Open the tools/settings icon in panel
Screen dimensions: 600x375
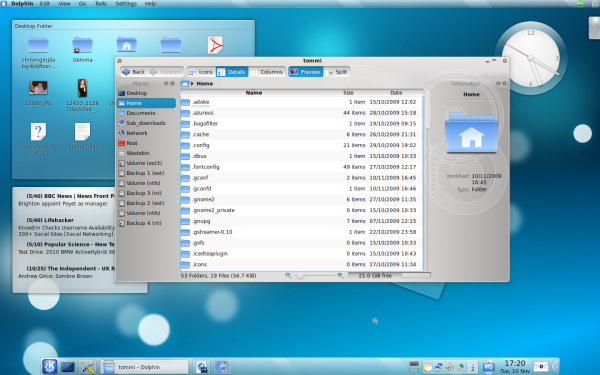(x=87, y=367)
